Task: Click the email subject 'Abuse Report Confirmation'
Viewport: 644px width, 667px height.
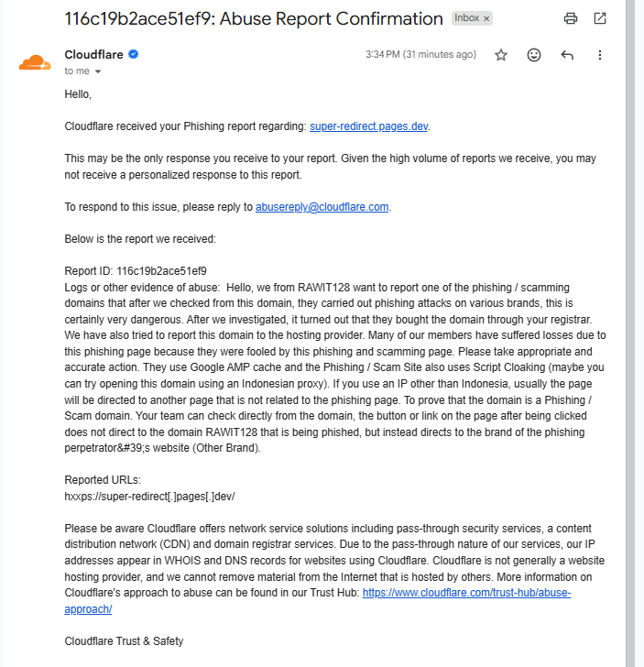Action: (332, 18)
